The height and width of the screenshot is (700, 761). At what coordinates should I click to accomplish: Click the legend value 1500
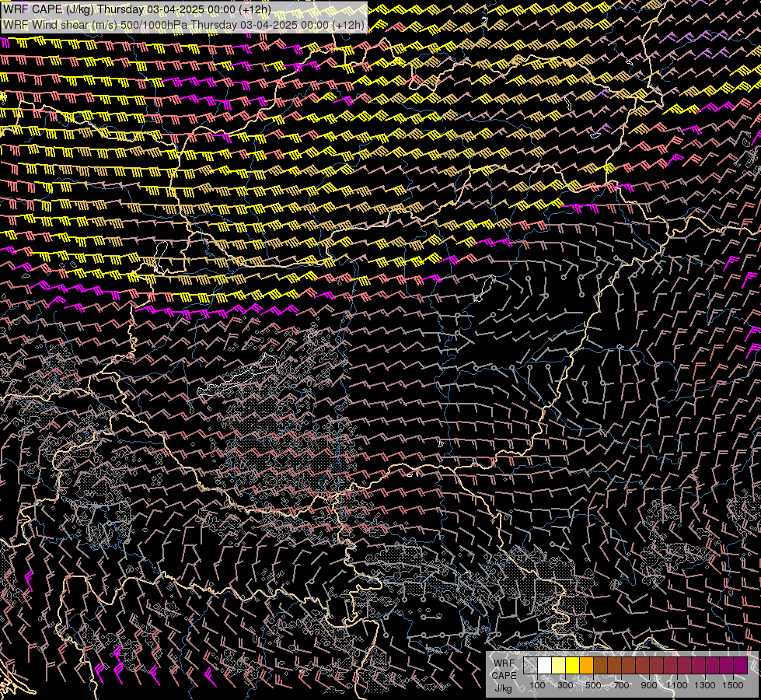[x=733, y=685]
